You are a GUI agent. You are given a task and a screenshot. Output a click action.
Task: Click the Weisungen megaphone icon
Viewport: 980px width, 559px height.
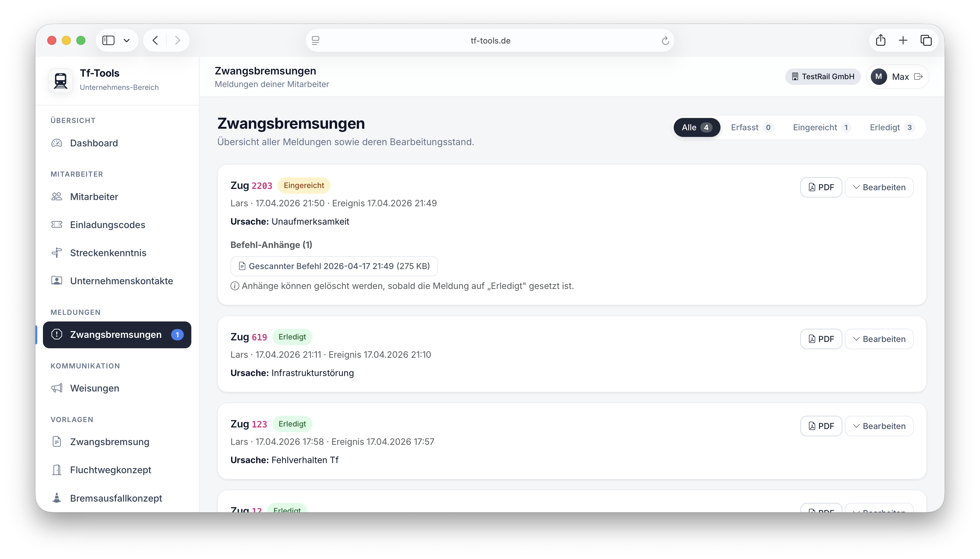57,388
